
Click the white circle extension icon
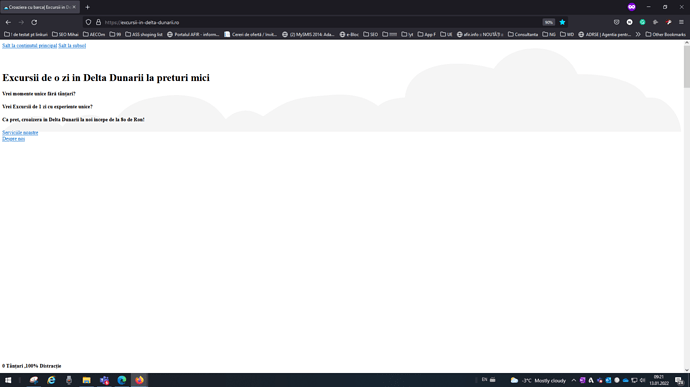[x=629, y=22]
